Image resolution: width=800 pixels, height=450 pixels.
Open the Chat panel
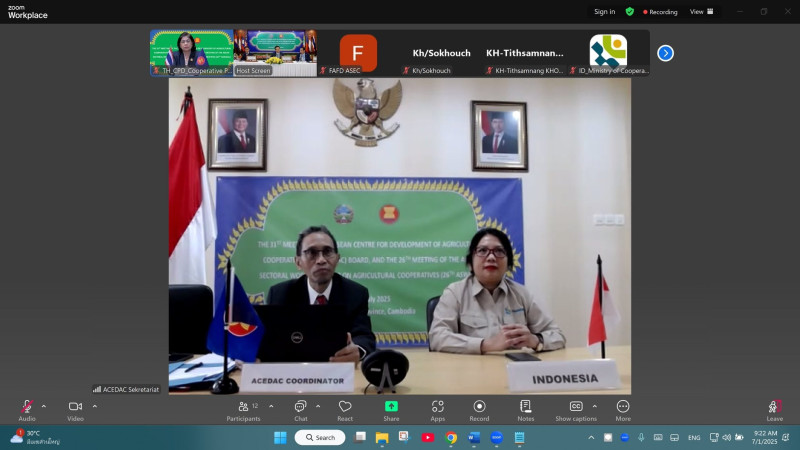[x=301, y=411]
